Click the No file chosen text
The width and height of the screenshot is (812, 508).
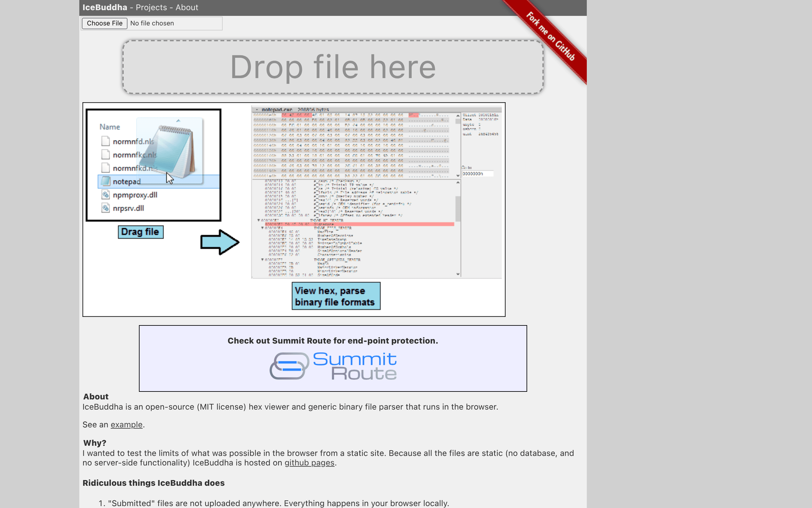coord(152,23)
